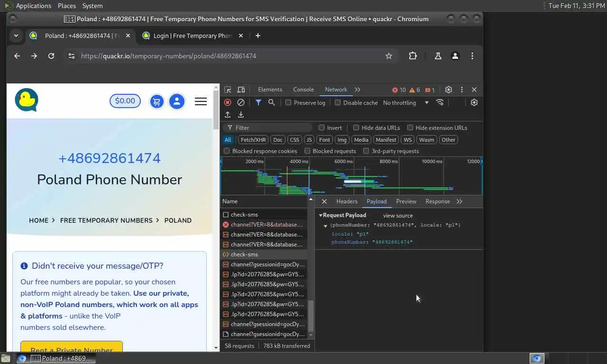Switch to the Elements panel tab
The image size is (607, 364).
click(270, 90)
